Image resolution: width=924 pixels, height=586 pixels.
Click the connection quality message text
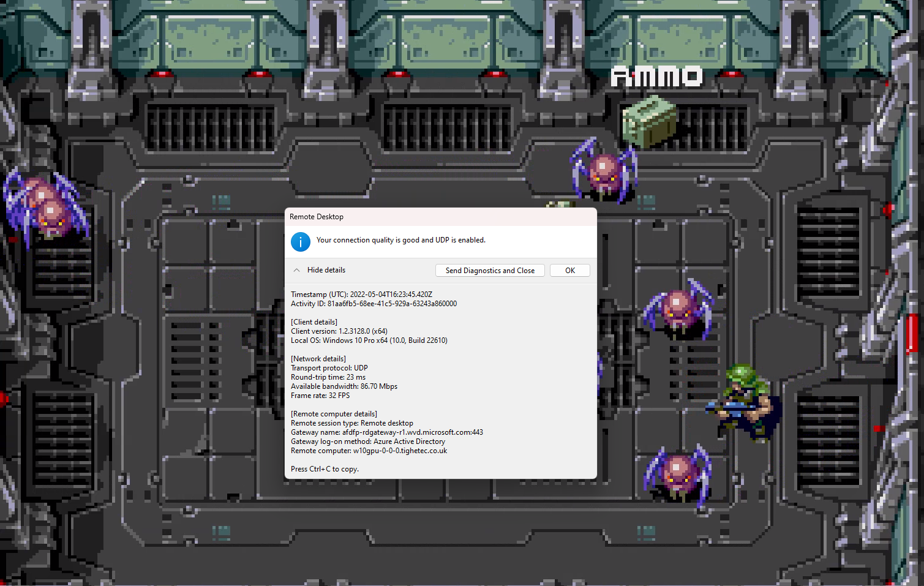coord(400,240)
